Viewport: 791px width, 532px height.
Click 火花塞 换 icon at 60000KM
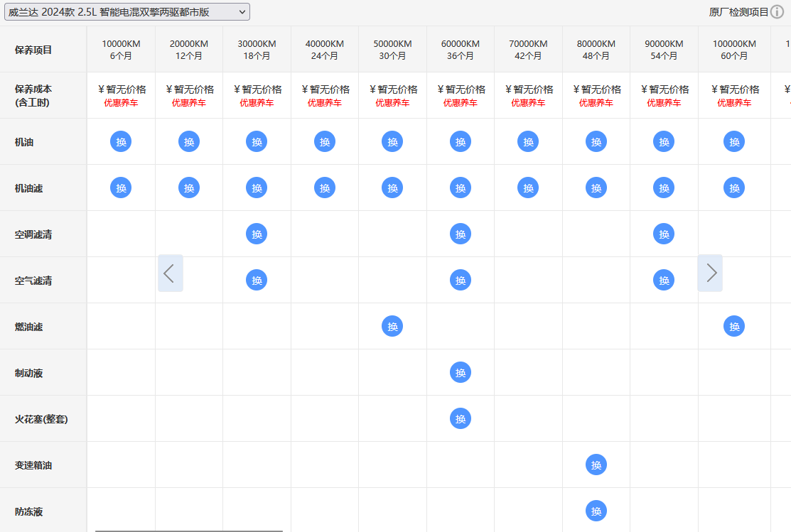[x=461, y=418]
